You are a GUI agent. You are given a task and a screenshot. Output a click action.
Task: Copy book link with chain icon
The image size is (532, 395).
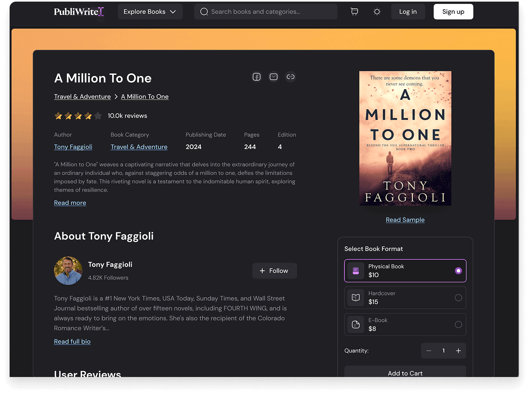click(x=291, y=77)
